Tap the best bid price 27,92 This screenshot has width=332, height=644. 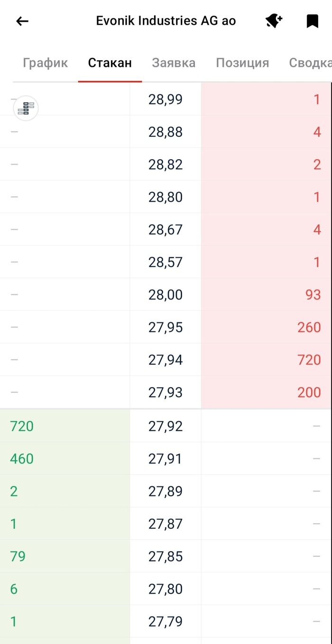166,426
